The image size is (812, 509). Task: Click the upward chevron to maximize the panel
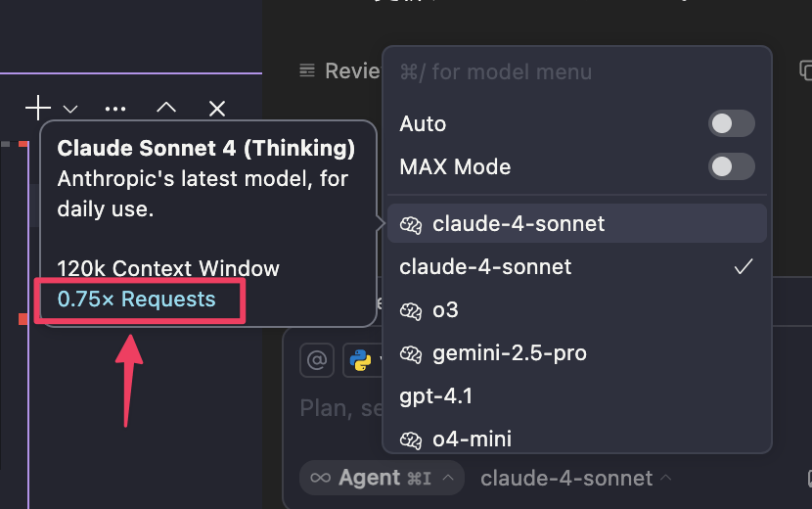coord(166,108)
